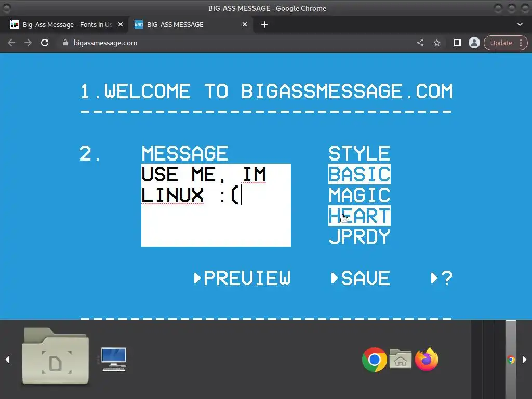Click the PREVIEW link

click(x=242, y=278)
